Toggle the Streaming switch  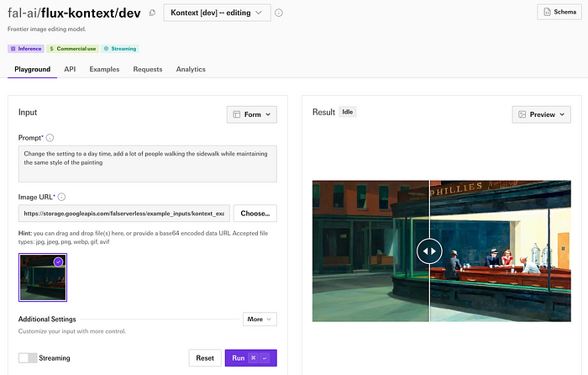pyautogui.click(x=28, y=358)
